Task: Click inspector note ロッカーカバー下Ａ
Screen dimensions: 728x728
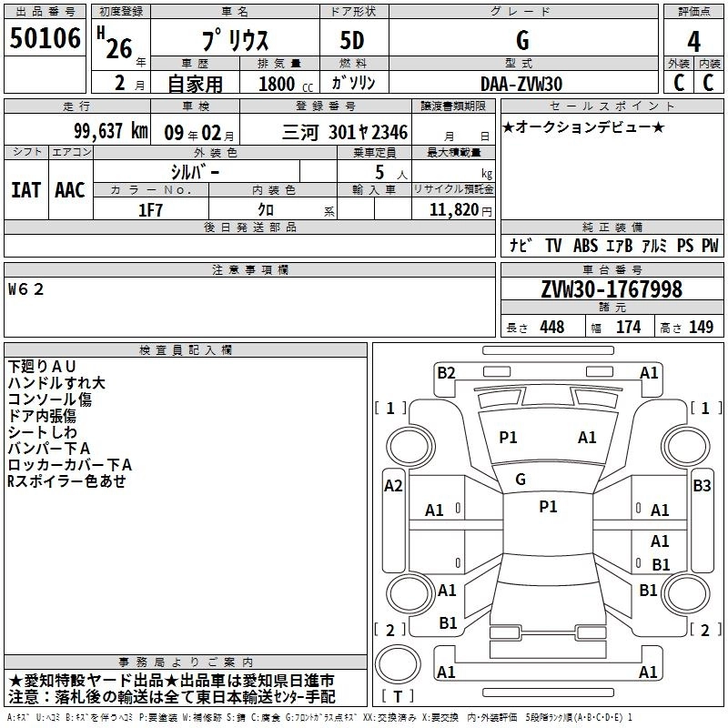Action: tap(70, 465)
